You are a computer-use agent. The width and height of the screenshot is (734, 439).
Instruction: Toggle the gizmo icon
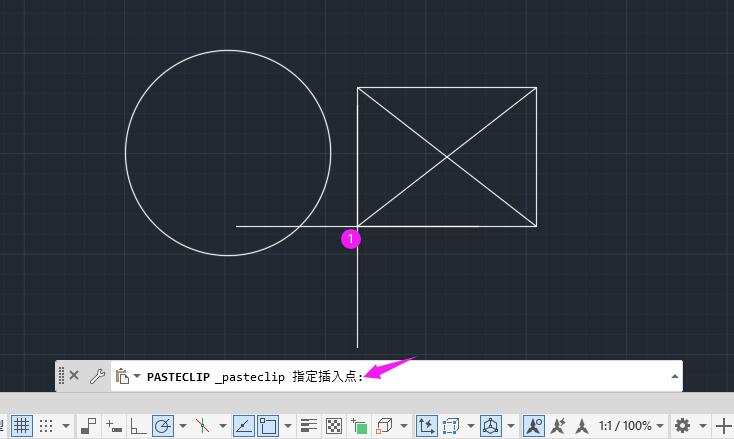pyautogui.click(x=491, y=425)
